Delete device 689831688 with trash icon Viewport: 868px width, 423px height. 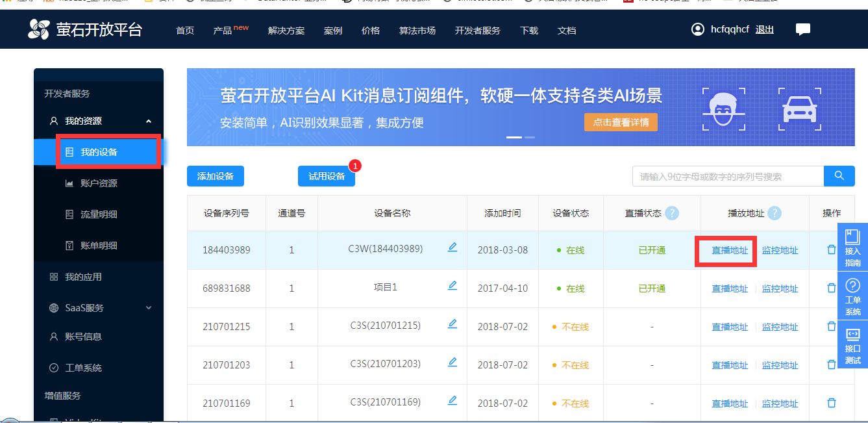point(831,288)
